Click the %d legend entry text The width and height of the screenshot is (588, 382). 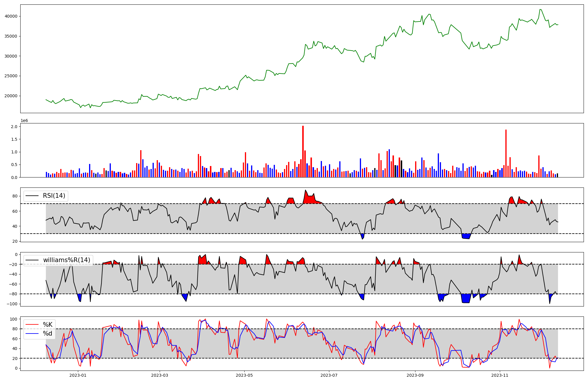click(48, 334)
